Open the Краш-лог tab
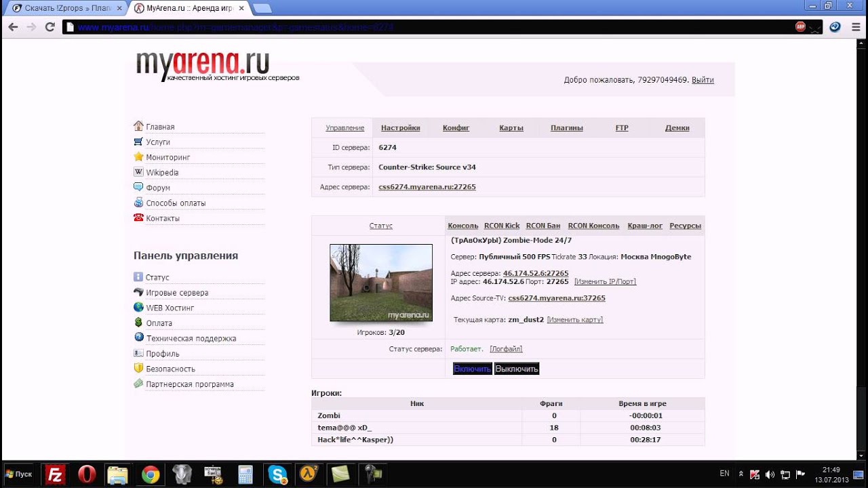Viewport: 868px width, 488px height. coord(645,226)
